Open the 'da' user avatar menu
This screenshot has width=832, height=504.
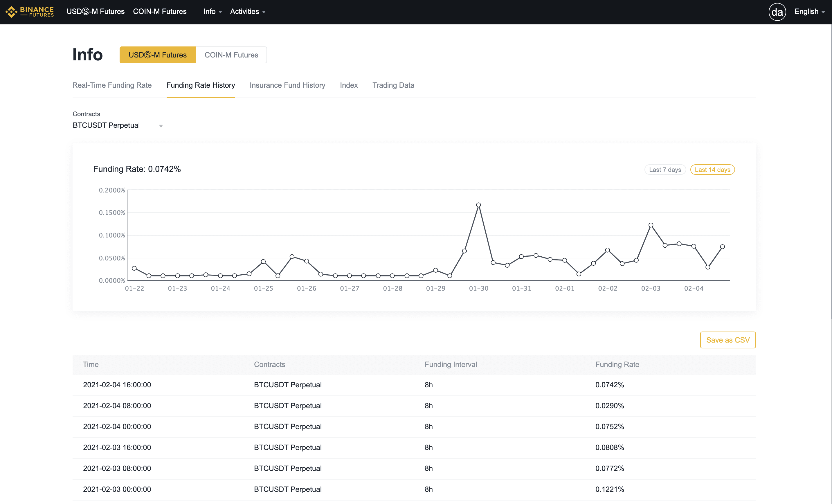[x=777, y=12]
